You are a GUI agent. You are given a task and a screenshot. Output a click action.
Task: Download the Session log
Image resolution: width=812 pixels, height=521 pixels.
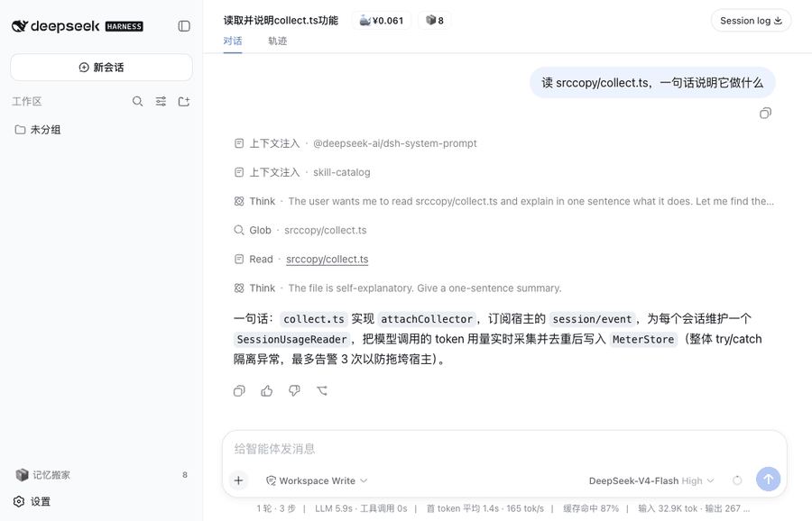(751, 21)
